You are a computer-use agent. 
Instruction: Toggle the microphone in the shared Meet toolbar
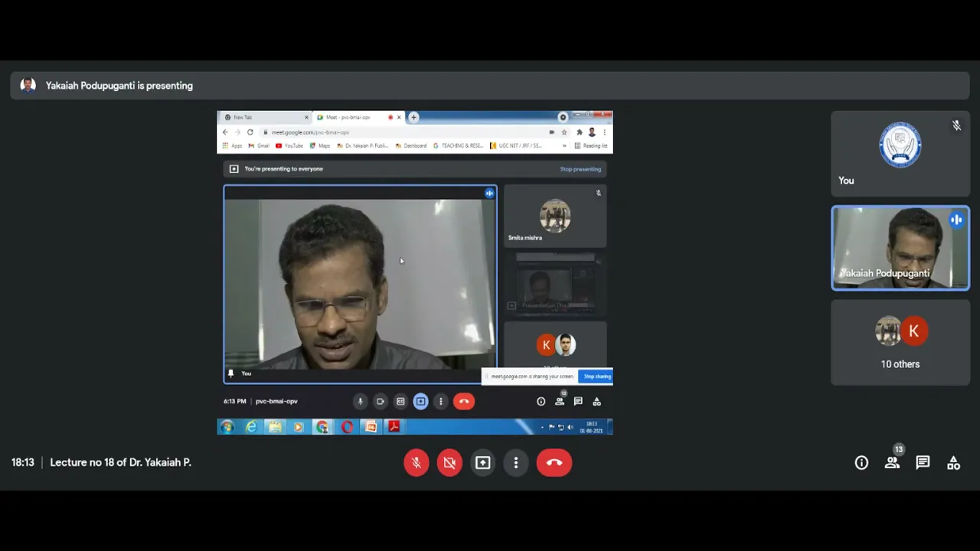pos(360,401)
